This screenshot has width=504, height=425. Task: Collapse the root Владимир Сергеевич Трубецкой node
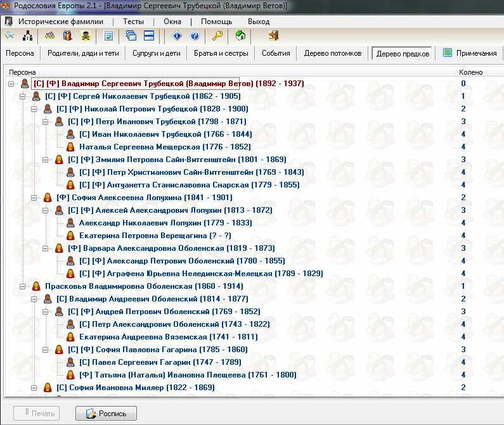pos(11,84)
